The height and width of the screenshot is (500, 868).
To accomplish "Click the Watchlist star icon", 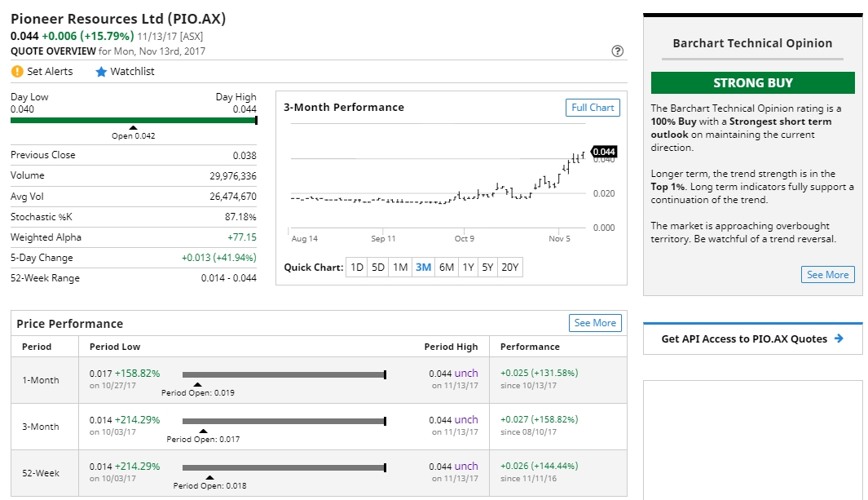I will click(x=99, y=71).
